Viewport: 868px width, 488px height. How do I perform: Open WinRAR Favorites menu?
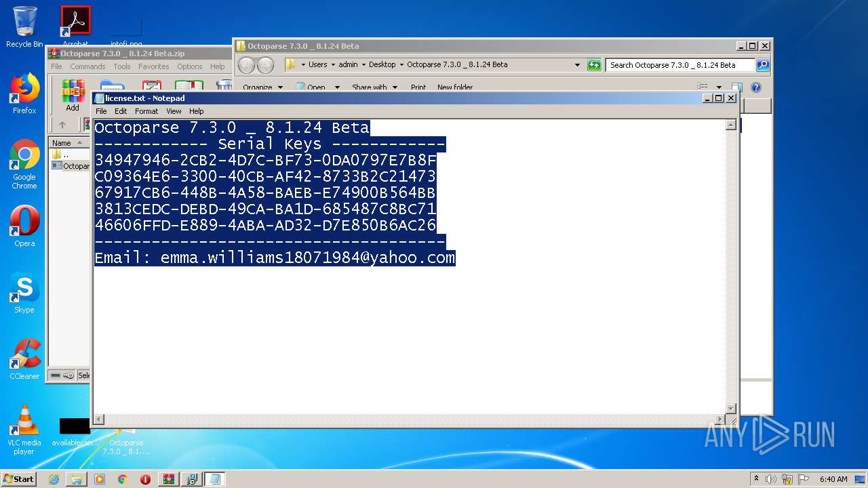pyautogui.click(x=154, y=66)
